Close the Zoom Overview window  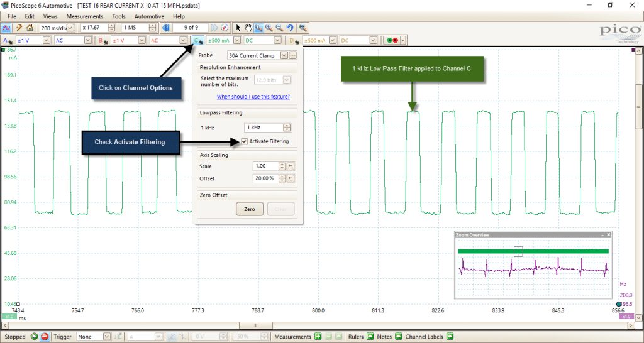coord(609,235)
